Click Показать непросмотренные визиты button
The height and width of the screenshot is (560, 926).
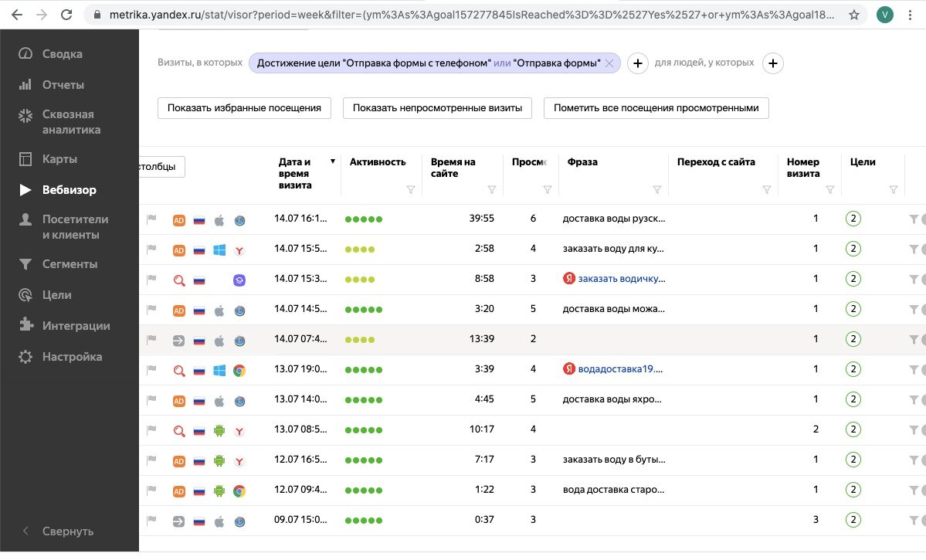coord(437,108)
